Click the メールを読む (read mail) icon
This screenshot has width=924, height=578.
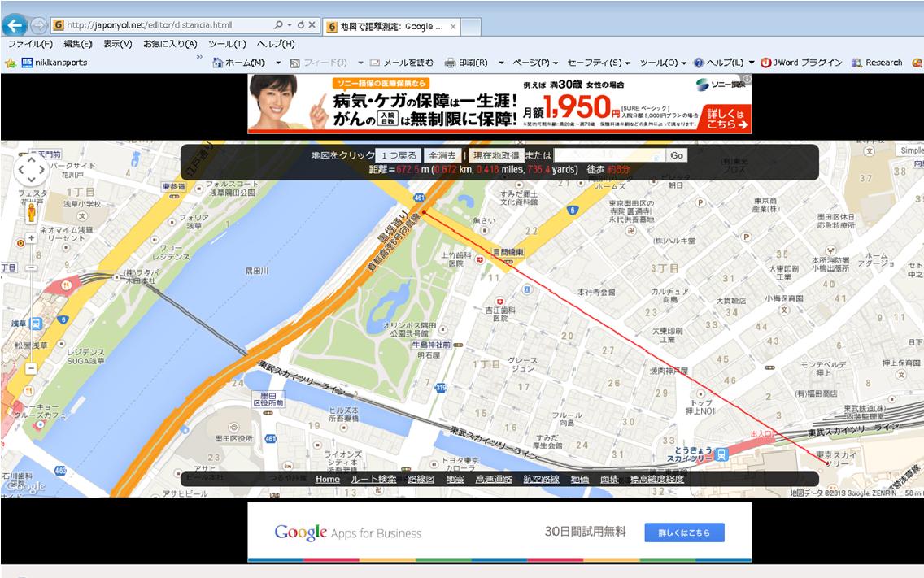(377, 61)
